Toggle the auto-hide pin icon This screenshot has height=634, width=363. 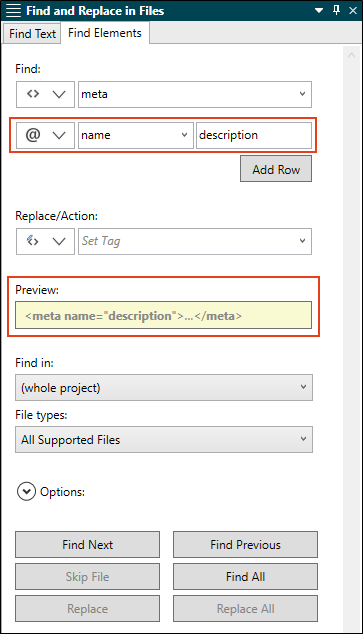tap(336, 10)
